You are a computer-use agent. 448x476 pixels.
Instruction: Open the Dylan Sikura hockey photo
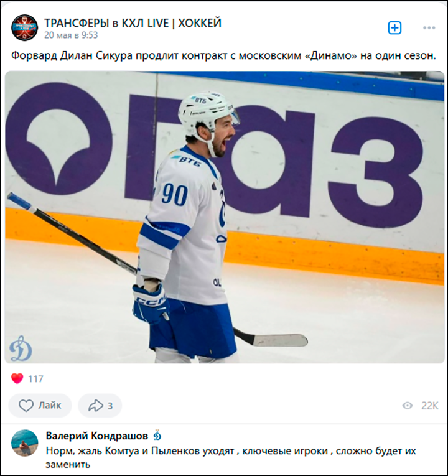coord(225,217)
